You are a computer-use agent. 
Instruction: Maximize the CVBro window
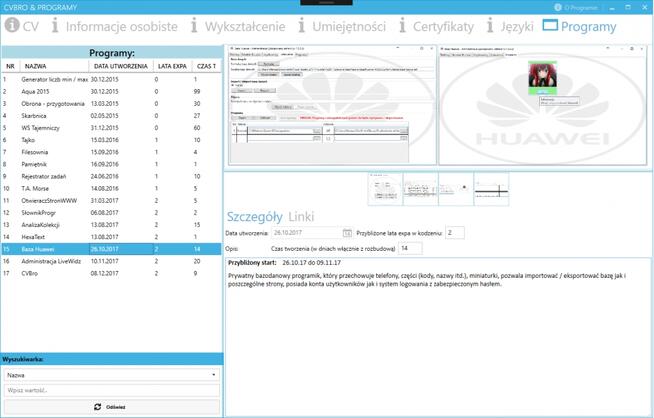tap(628, 8)
